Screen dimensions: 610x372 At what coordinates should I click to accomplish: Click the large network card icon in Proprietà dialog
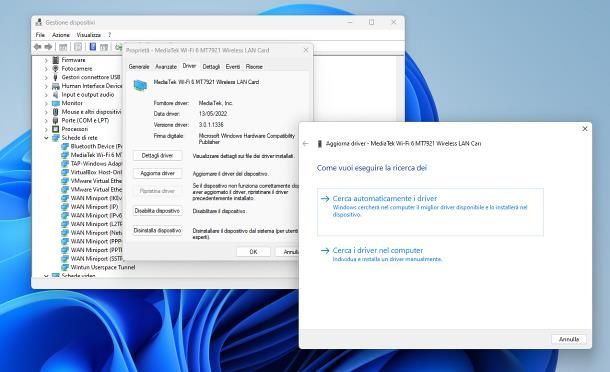point(140,85)
